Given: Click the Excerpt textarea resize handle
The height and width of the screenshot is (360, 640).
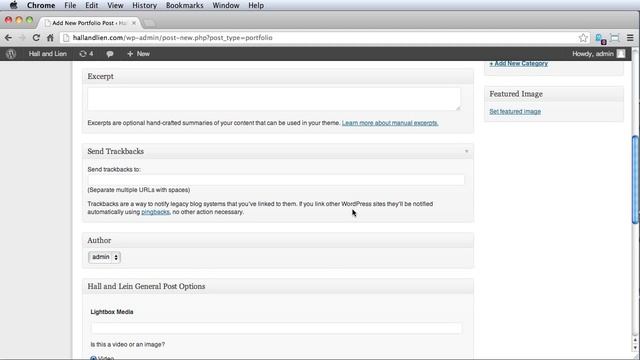Looking at the screenshot, I should point(458,108).
